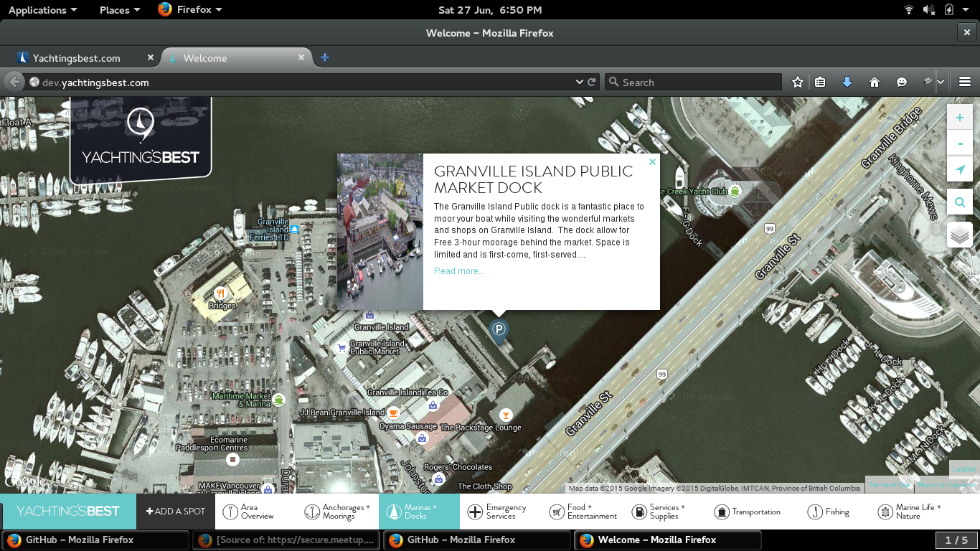Zoom in on the map

[x=960, y=118]
